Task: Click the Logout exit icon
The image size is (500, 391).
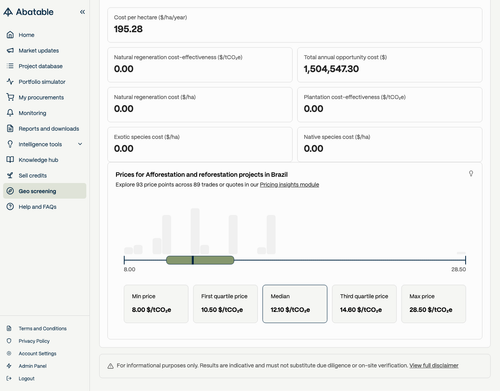Action: point(9,378)
